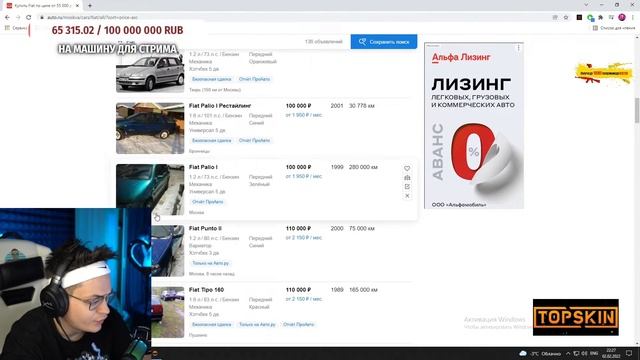
Task: Open the icon left of the bookmark star
Action: point(555,18)
